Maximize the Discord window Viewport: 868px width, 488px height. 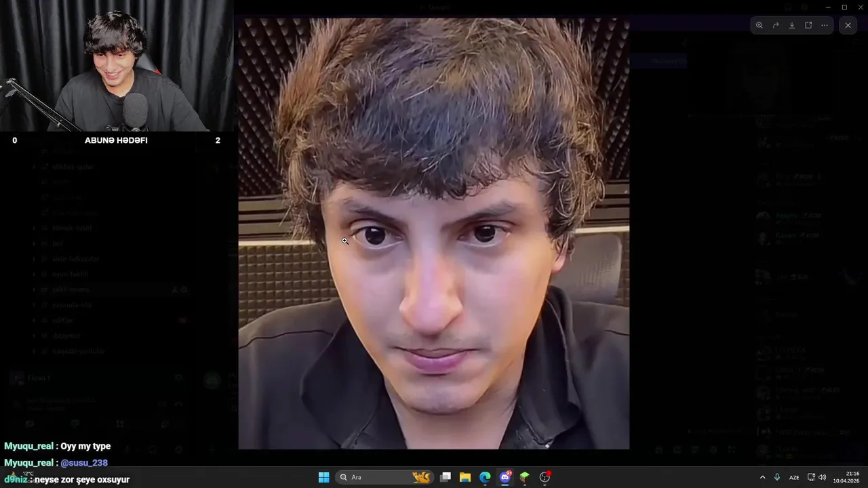tap(844, 7)
